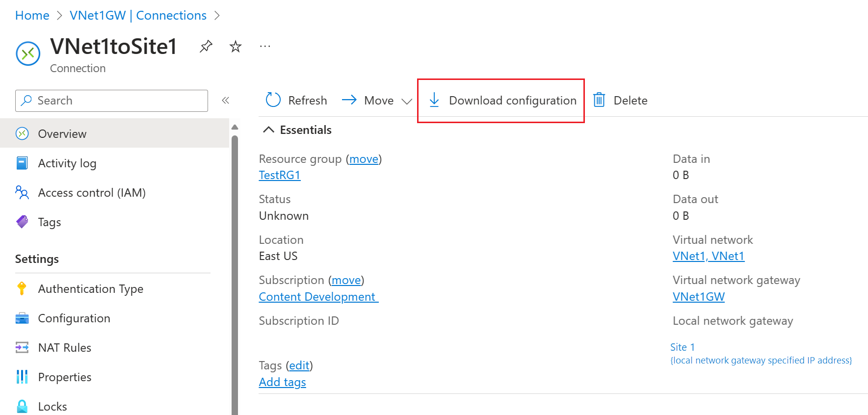Click the Data out label
The width and height of the screenshot is (868, 415).
[x=695, y=199]
